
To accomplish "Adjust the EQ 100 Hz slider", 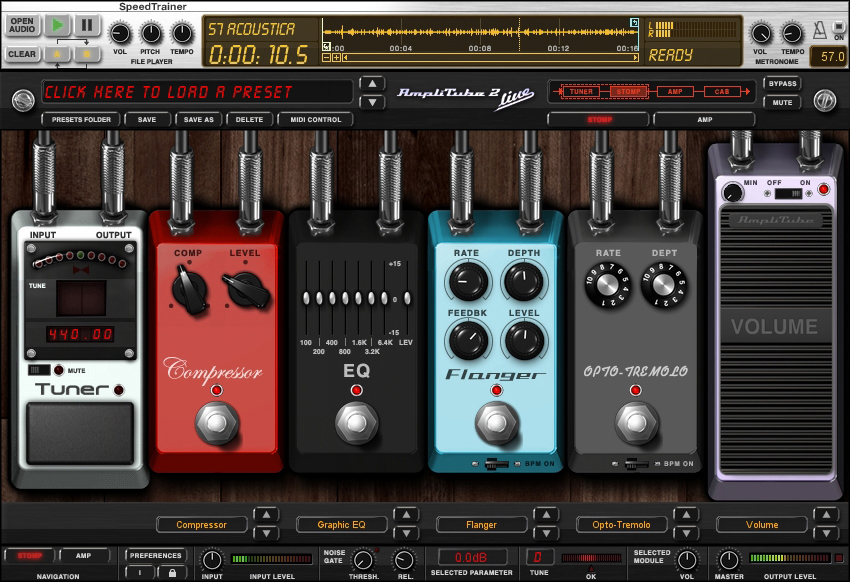I will (306, 298).
